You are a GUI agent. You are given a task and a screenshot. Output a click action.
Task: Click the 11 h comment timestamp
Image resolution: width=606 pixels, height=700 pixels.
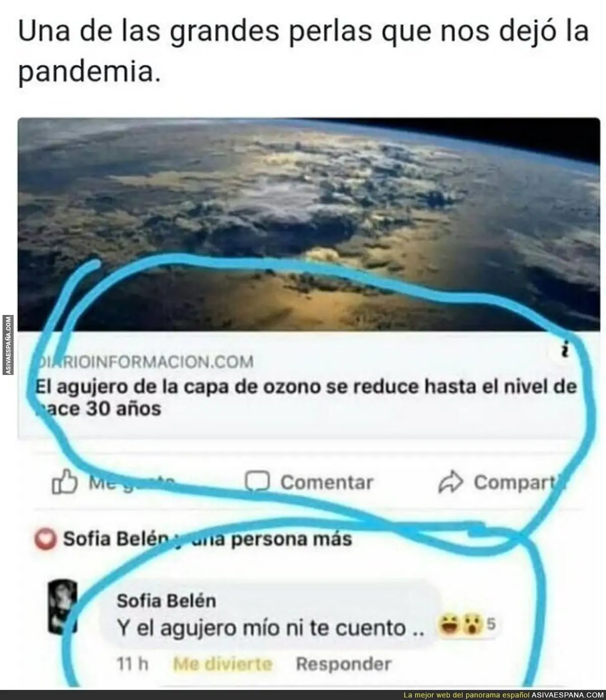point(132,664)
